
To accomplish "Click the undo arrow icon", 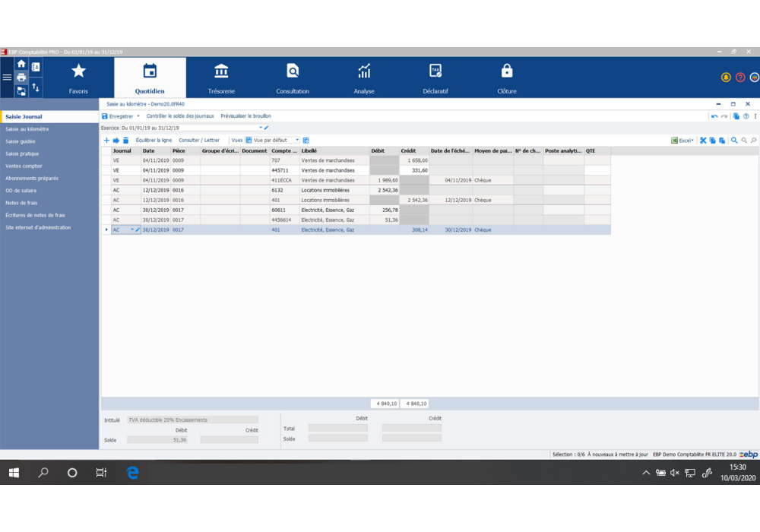I will [x=714, y=116].
